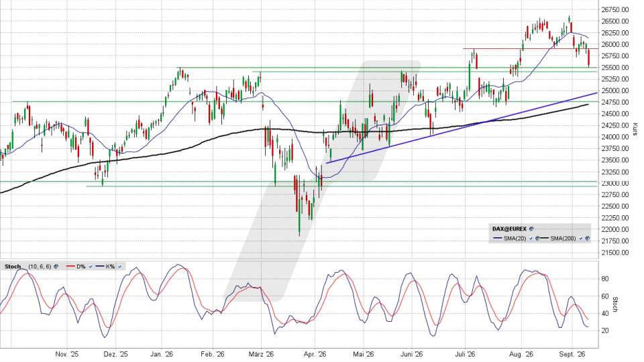
Task: Open settings icon for SMA(200)
Action: coord(588,239)
